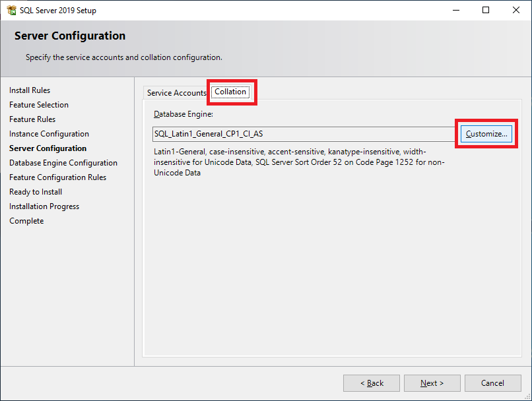Select Install Rules in the step list
This screenshot has height=401, width=532.
(x=30, y=90)
